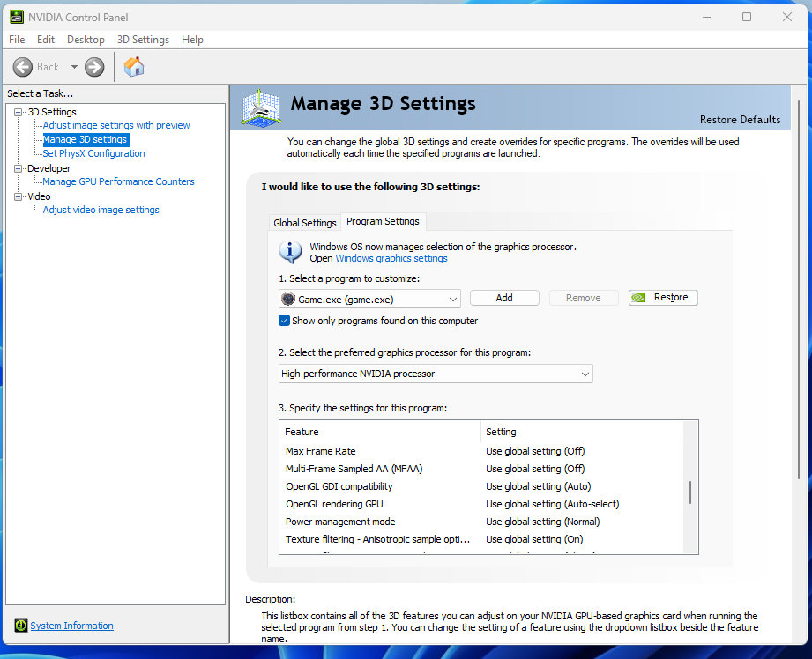
Task: Click the Back arrow icon
Action: pos(22,67)
